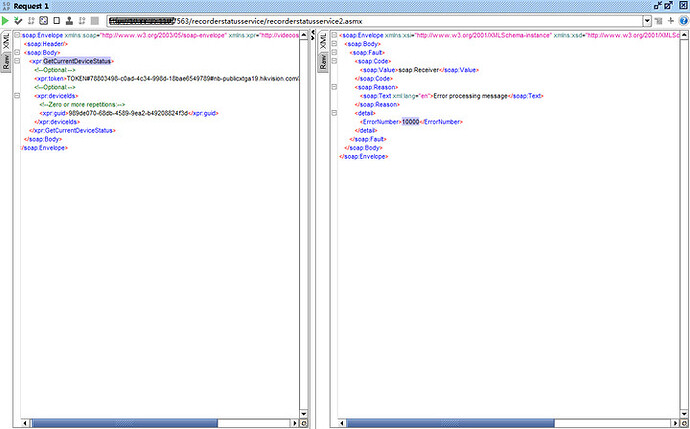
Task: Click the black person icon in the toolbar
Action: pyautogui.click(x=67, y=20)
